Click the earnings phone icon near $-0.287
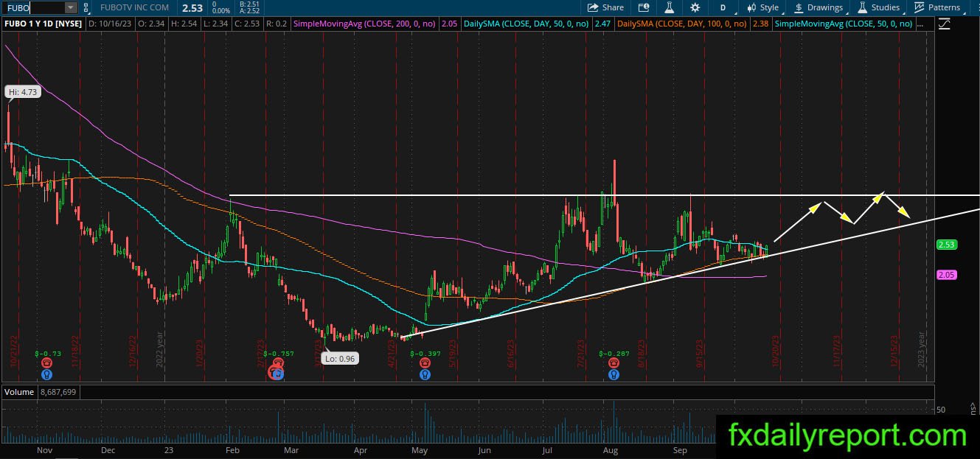980x459 pixels. (613, 363)
